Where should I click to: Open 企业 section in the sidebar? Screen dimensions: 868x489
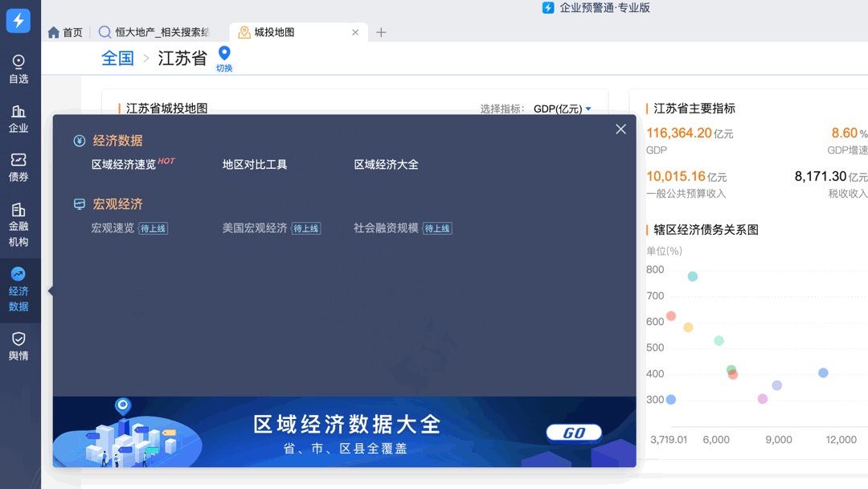coord(18,118)
